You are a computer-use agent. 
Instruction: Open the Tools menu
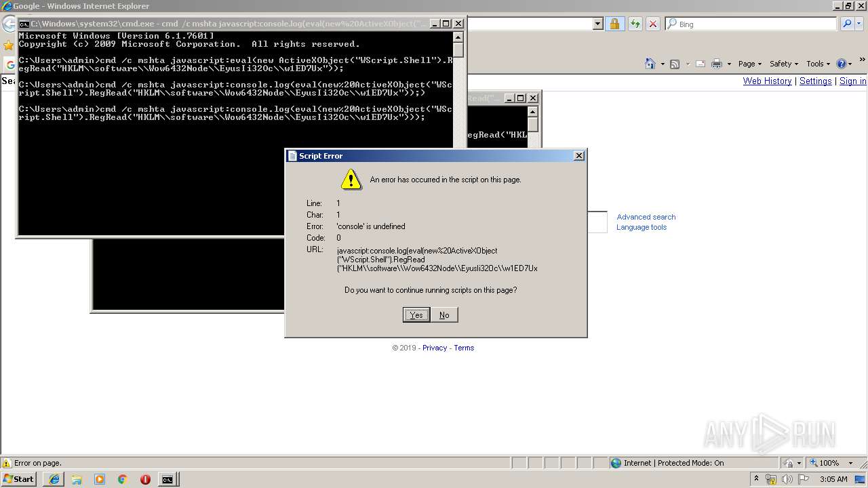[818, 64]
